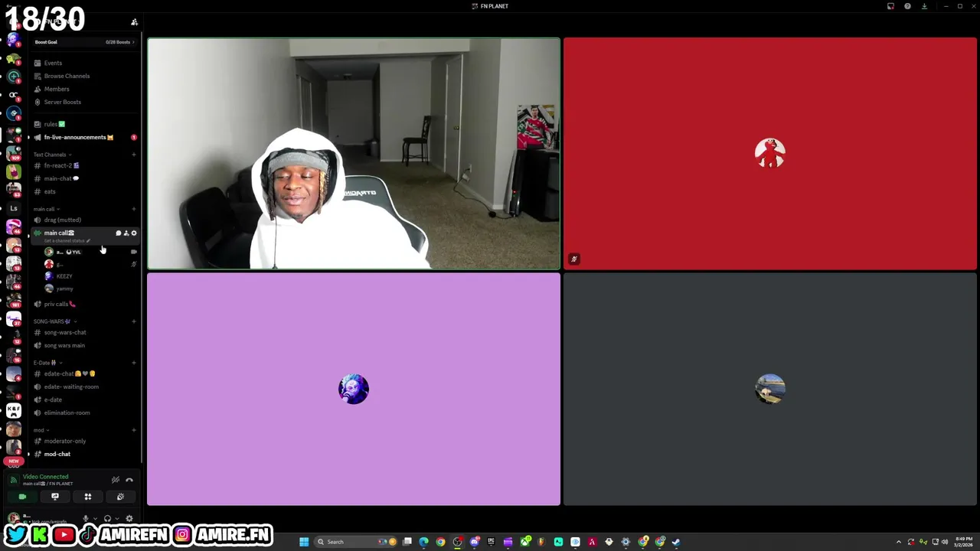Create channel in main call category
This screenshot has height=551, width=980.
point(134,209)
